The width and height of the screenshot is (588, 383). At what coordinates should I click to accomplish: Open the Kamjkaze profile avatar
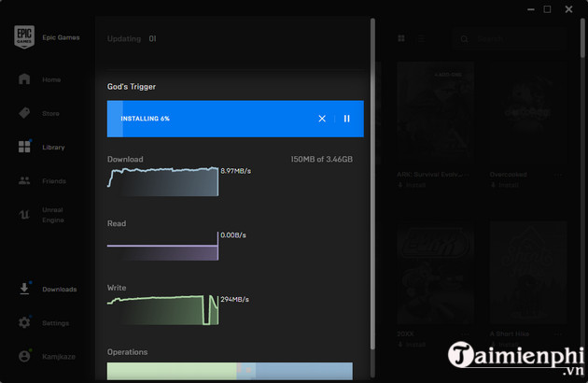point(24,356)
